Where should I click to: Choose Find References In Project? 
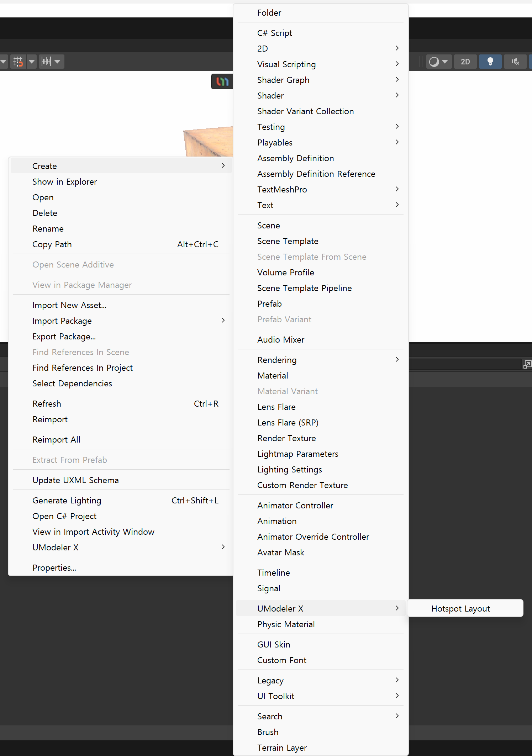pyautogui.click(x=121, y=368)
